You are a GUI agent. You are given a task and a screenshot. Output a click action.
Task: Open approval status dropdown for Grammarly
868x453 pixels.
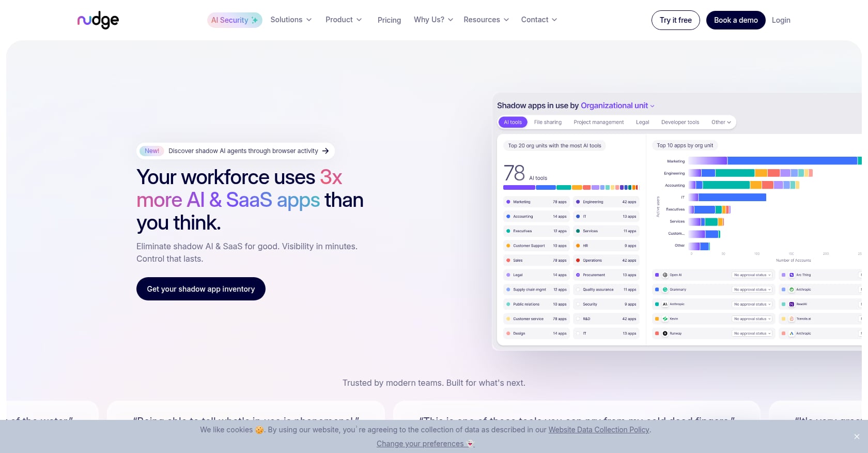click(752, 290)
